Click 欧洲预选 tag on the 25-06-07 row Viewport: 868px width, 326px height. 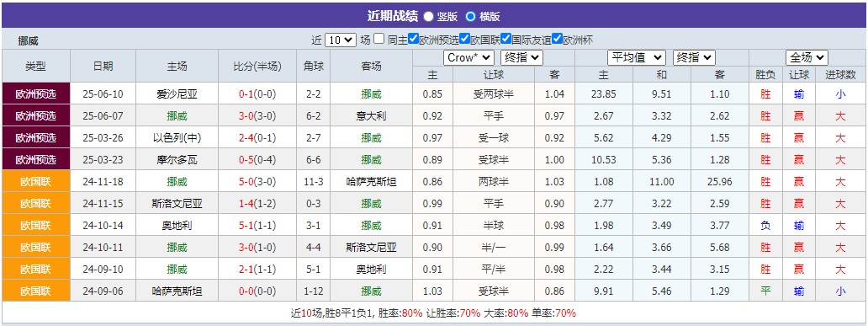[36, 116]
